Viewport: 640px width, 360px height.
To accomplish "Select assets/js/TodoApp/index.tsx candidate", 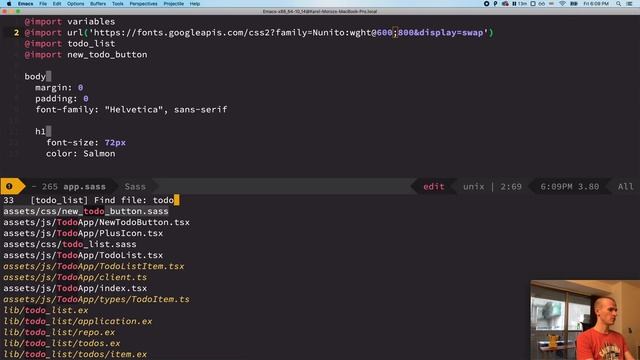I will (75, 288).
